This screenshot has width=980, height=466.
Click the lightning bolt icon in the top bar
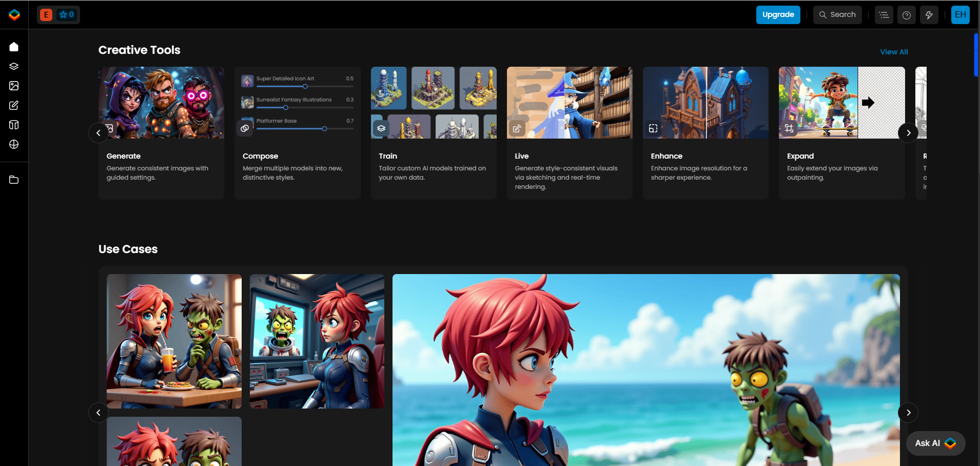(929, 15)
